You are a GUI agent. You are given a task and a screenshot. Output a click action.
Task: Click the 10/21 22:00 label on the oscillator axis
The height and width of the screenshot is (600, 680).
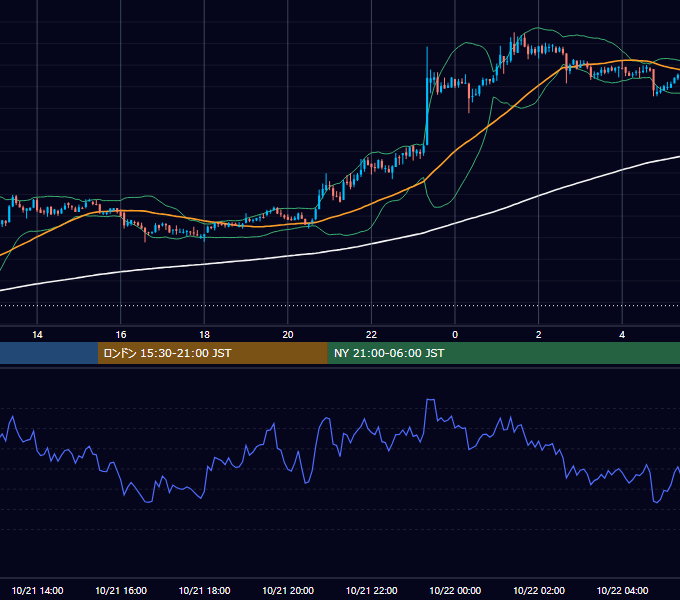[x=371, y=590]
